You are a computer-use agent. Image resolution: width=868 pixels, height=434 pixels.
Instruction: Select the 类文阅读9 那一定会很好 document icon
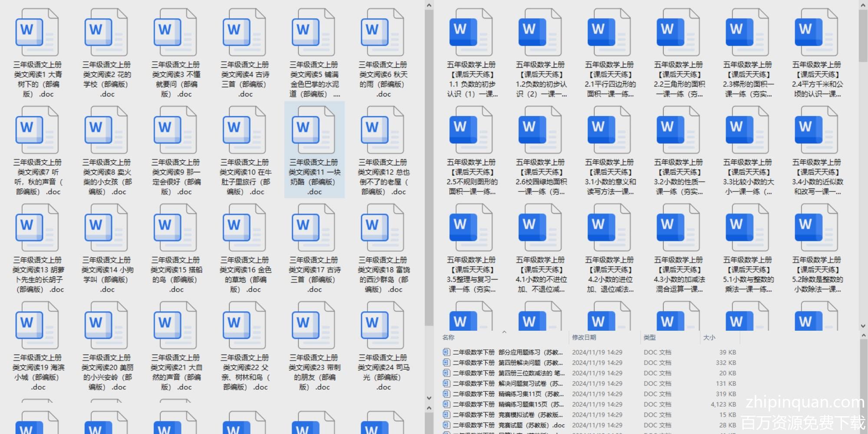coord(175,130)
